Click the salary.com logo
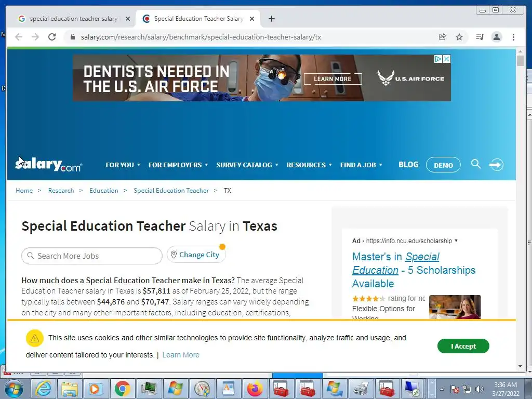532x399 pixels. coord(48,165)
